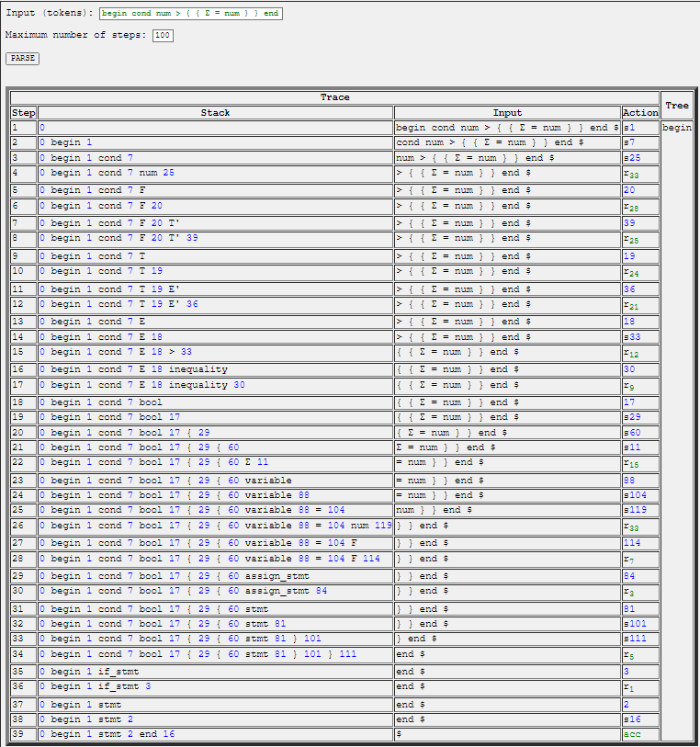Click action '20' in step 5
The width and height of the screenshot is (700, 747).
pyautogui.click(x=640, y=190)
